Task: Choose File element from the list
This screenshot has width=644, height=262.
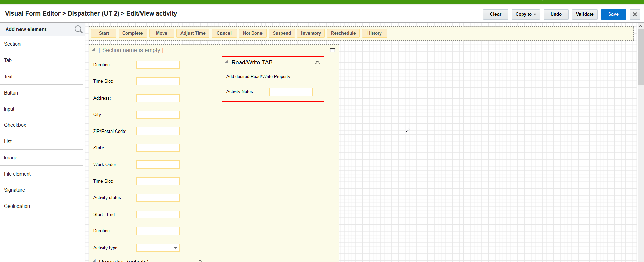Action: point(42,174)
